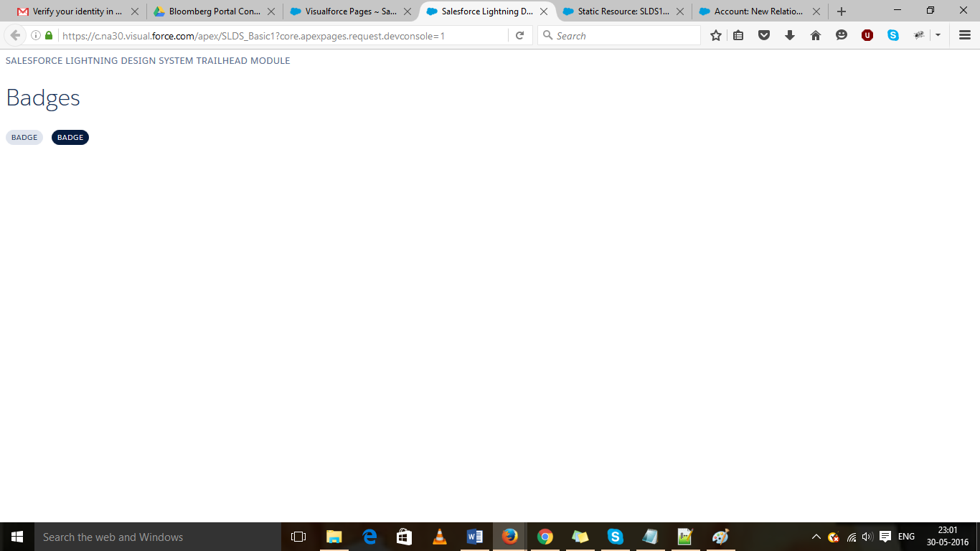Open the Skype toolbar extension
This screenshot has height=551, width=980.
click(892, 34)
